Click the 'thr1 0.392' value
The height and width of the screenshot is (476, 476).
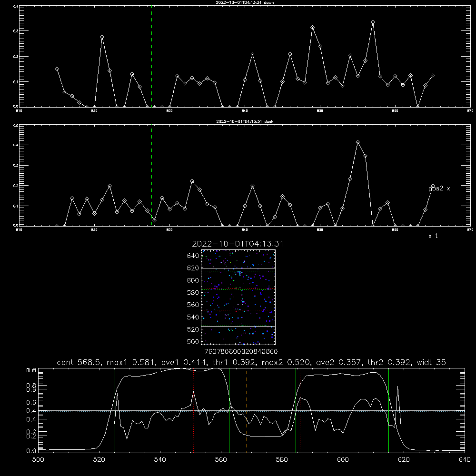(236, 362)
